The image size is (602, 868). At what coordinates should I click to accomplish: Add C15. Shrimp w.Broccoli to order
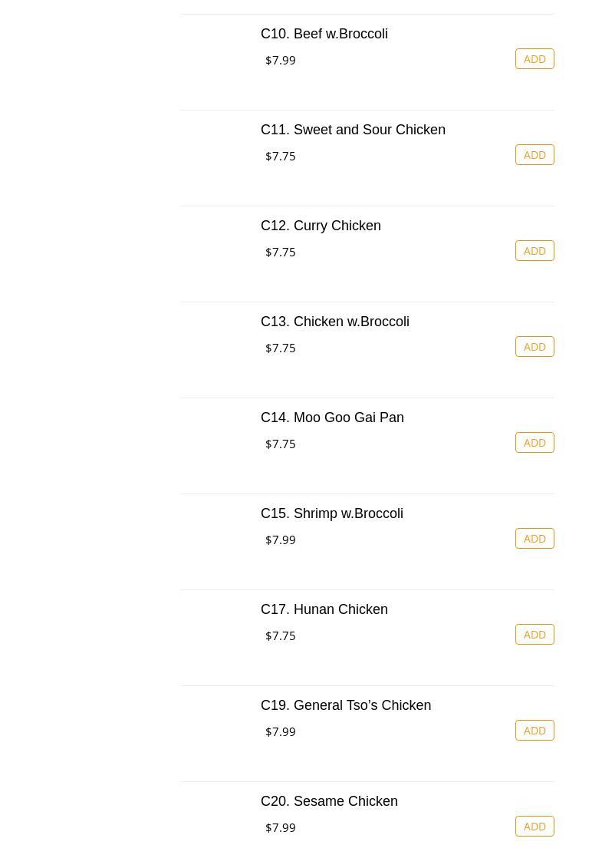coord(535,539)
